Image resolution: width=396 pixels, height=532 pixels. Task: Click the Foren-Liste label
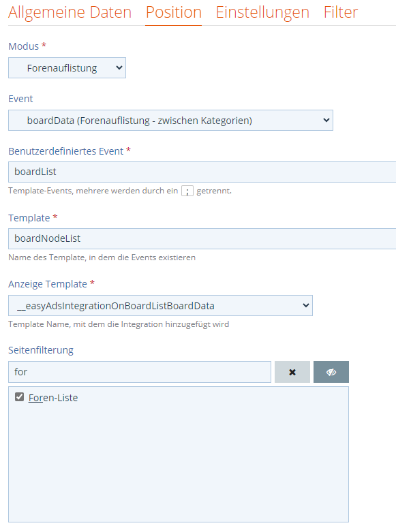[53, 398]
